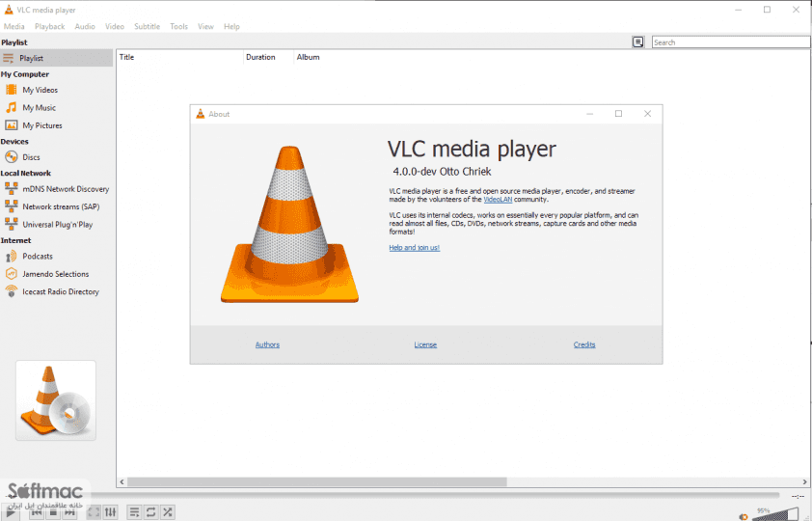Click the 'Help and join us!' link
This screenshot has height=521, width=812.
point(415,248)
